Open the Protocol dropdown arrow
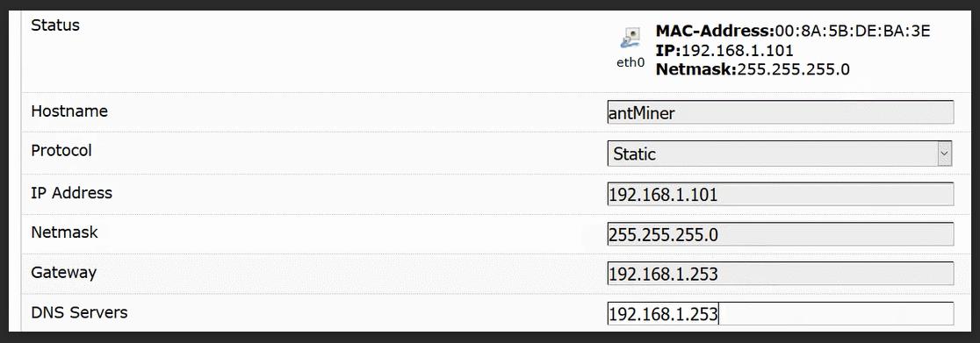Viewport: 980px width, 343px height. (944, 153)
